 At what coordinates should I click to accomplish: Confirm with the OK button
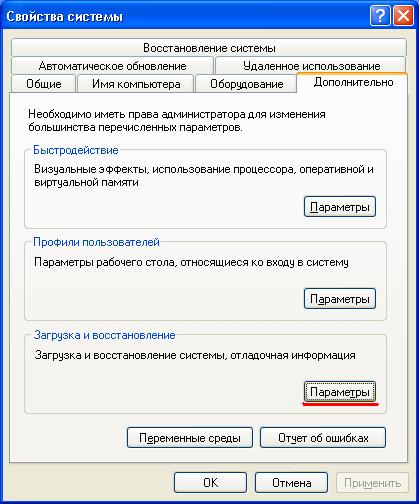coord(210,482)
